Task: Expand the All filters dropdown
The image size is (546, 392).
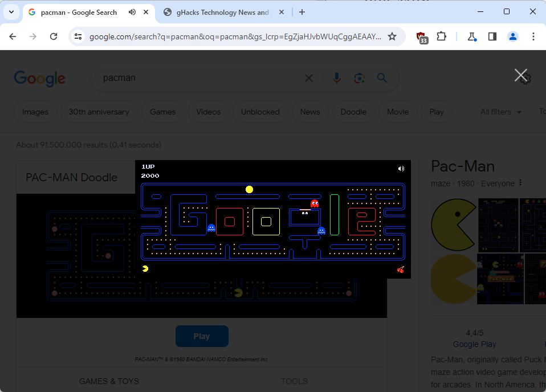Action: (501, 112)
